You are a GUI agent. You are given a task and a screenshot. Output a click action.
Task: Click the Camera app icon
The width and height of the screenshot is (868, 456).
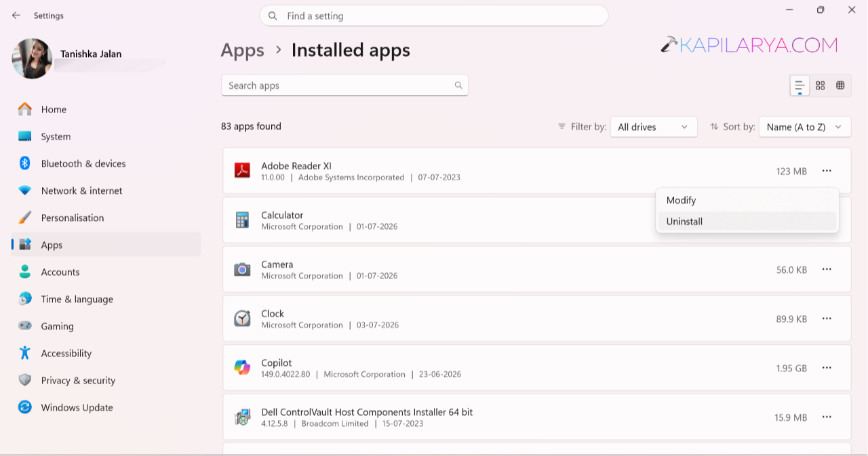242,270
